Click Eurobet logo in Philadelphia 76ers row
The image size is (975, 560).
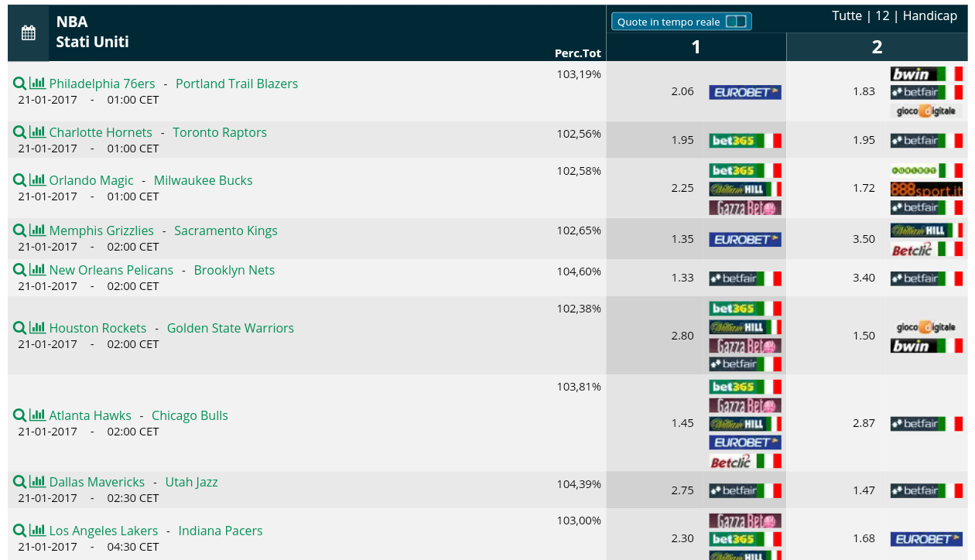click(x=745, y=92)
